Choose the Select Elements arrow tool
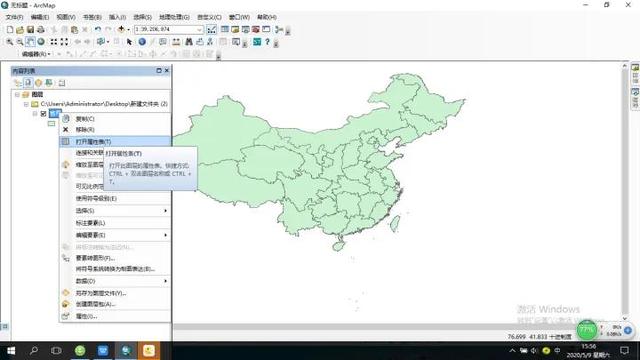The image size is (640, 360). tap(129, 42)
